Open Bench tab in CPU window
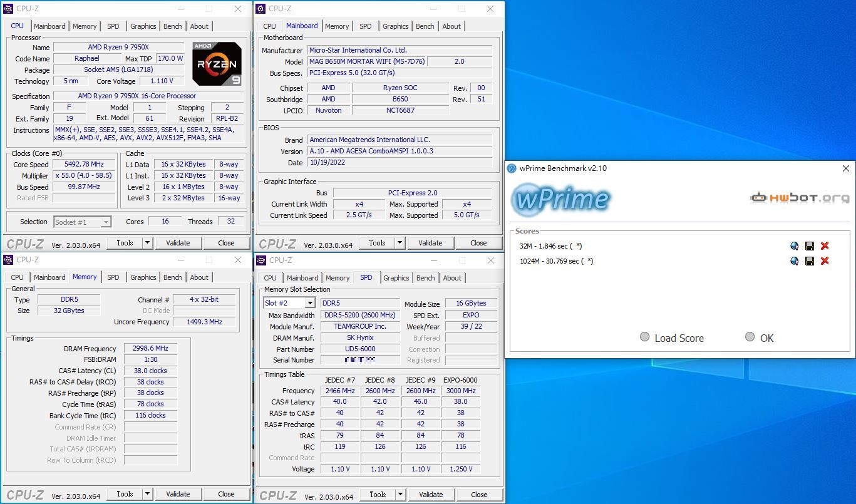 [x=173, y=26]
